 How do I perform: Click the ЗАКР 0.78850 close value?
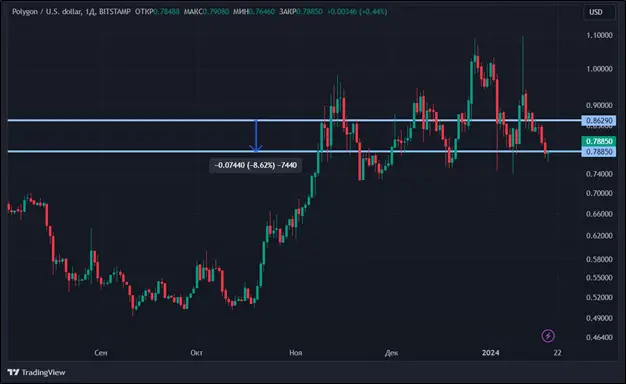(x=301, y=12)
